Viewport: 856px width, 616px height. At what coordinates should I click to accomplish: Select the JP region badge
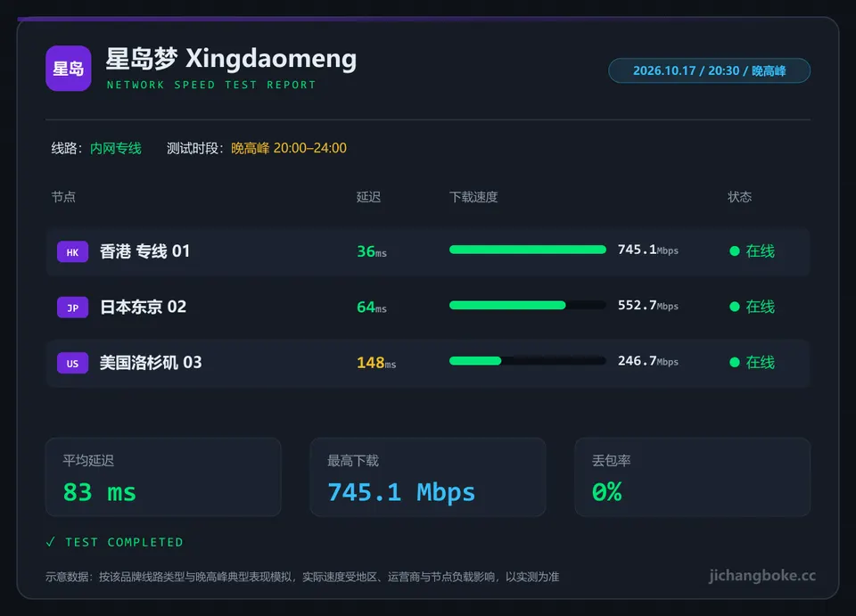click(x=72, y=308)
